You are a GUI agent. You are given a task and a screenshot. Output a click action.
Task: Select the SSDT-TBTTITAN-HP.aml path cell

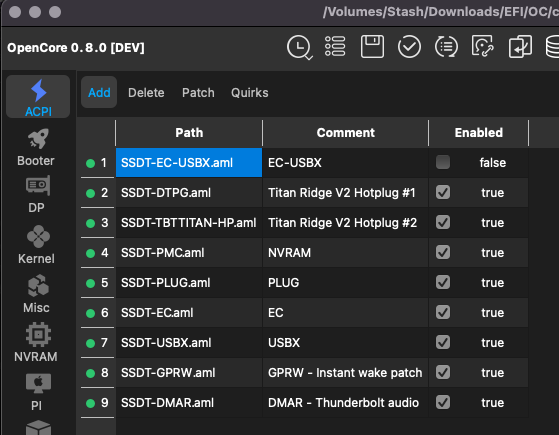(189, 222)
